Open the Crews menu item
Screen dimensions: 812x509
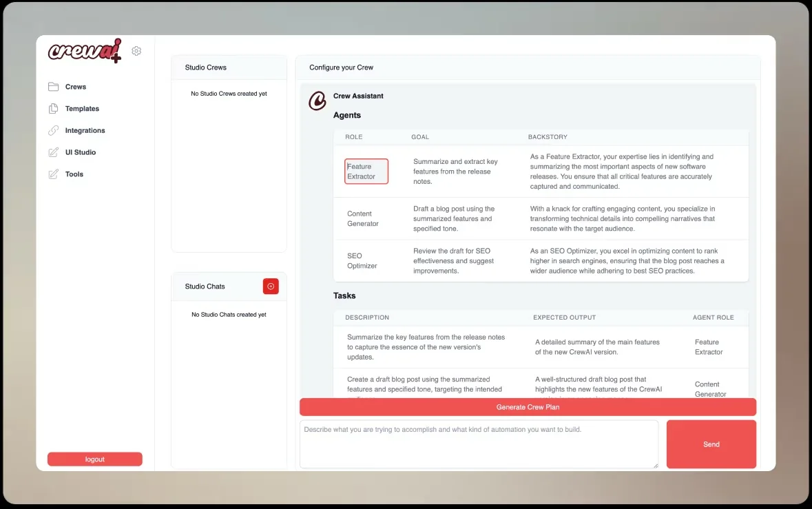(76, 87)
